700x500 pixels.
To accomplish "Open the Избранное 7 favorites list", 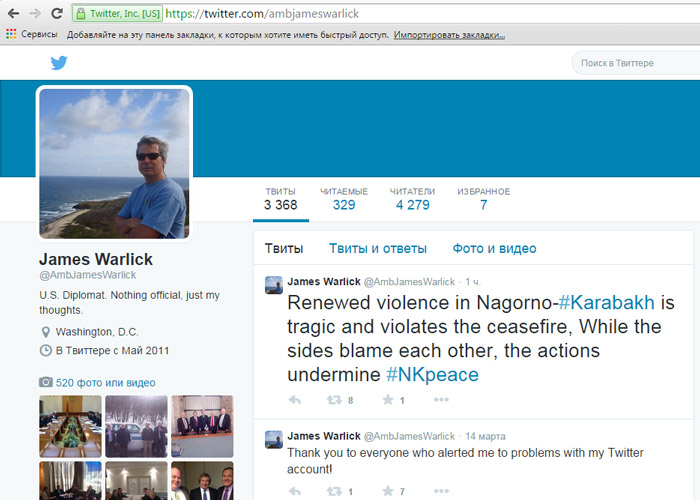I will (x=483, y=200).
